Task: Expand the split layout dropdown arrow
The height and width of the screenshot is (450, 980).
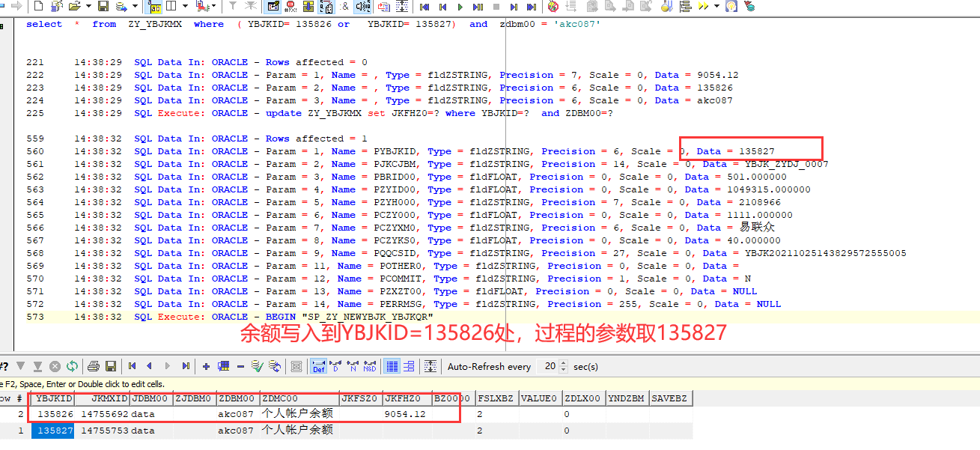Action: pyautogui.click(x=185, y=7)
